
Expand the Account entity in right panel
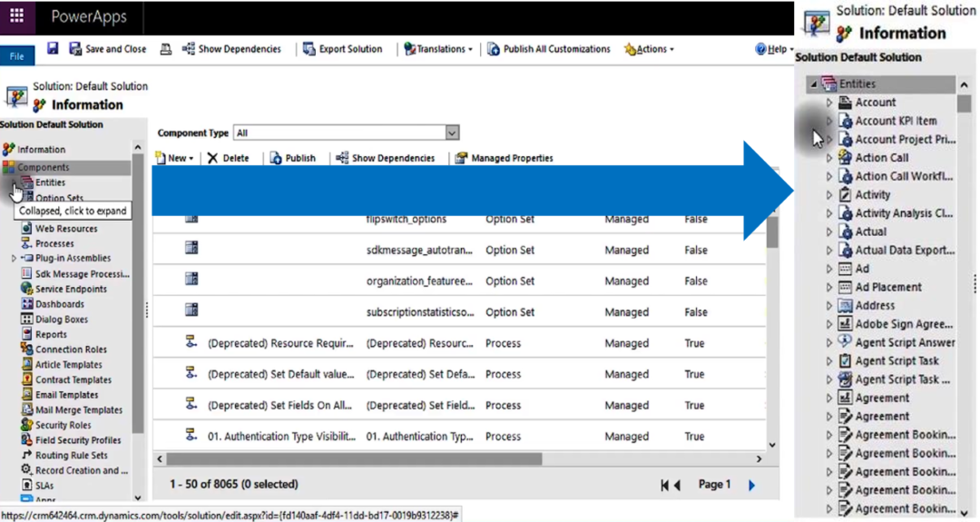[829, 103]
